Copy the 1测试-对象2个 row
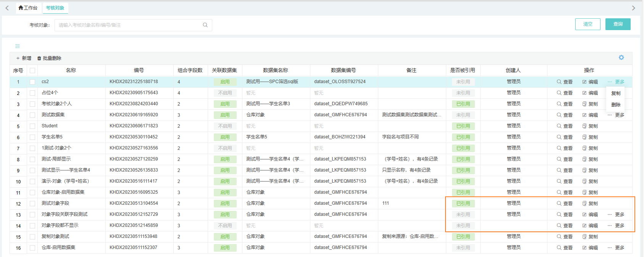Viewport: 644px width, 257px height. click(590, 148)
